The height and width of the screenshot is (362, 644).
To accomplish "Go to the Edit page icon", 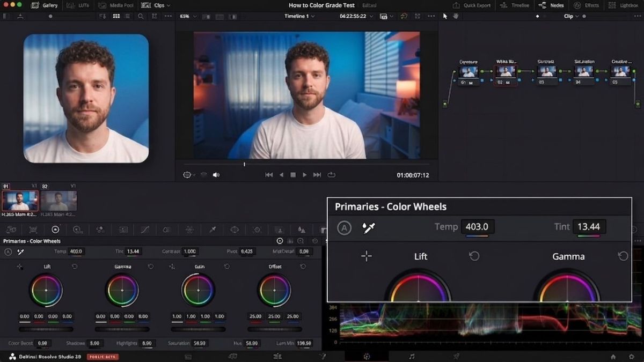I will tap(277, 356).
